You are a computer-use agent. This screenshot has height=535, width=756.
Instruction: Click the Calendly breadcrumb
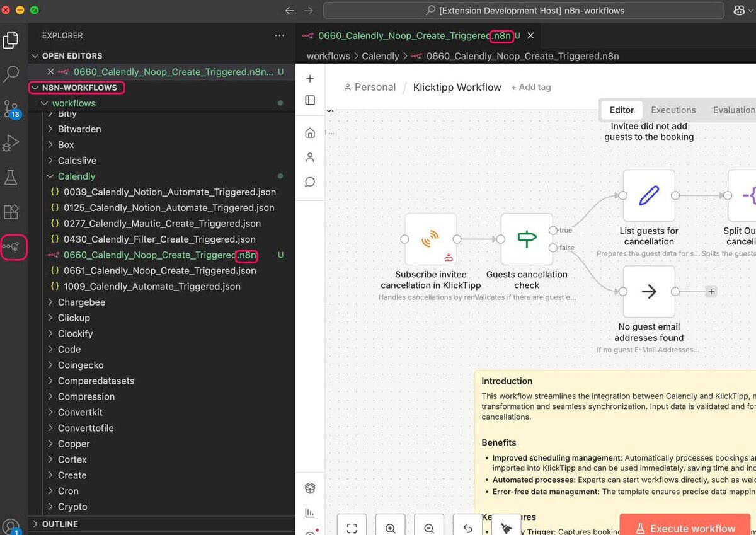(x=381, y=56)
